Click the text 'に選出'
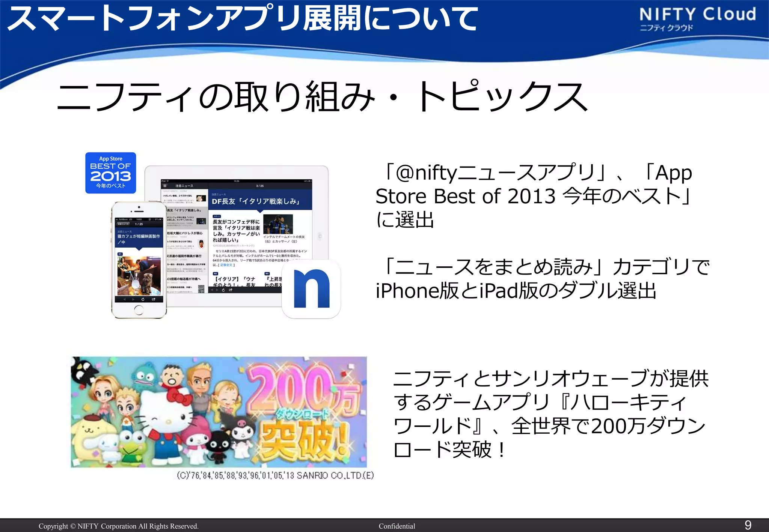This screenshot has width=769, height=532. click(405, 220)
